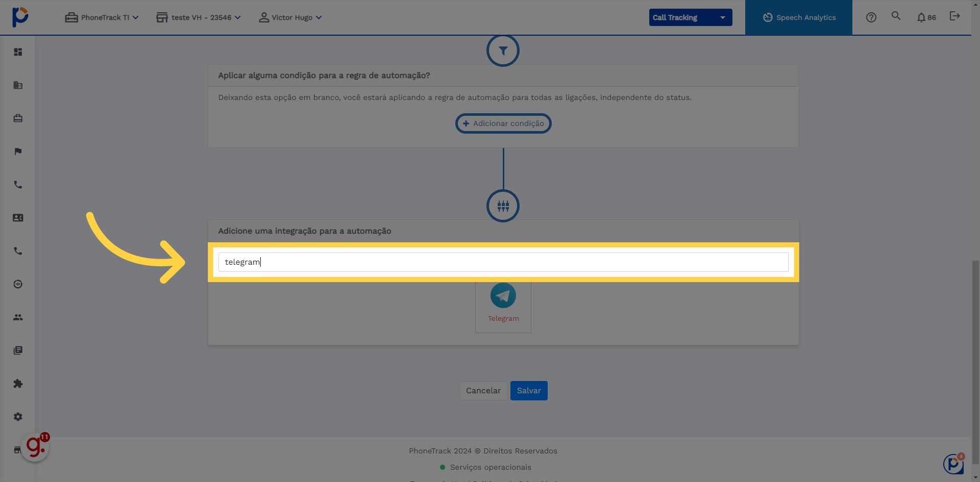980x482 pixels.
Task: Open the round target icon in sidebar
Action: pyautogui.click(x=18, y=284)
